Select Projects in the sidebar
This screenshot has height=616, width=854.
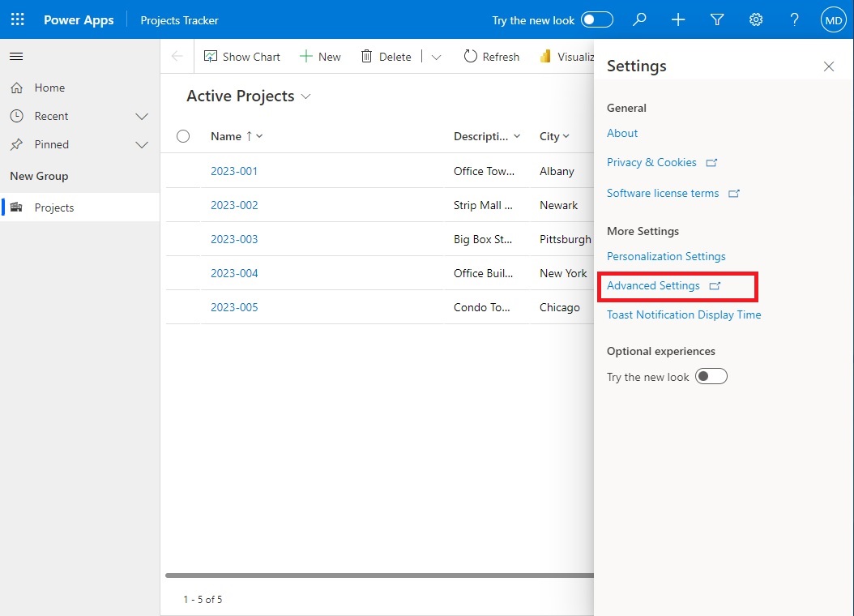pos(53,207)
